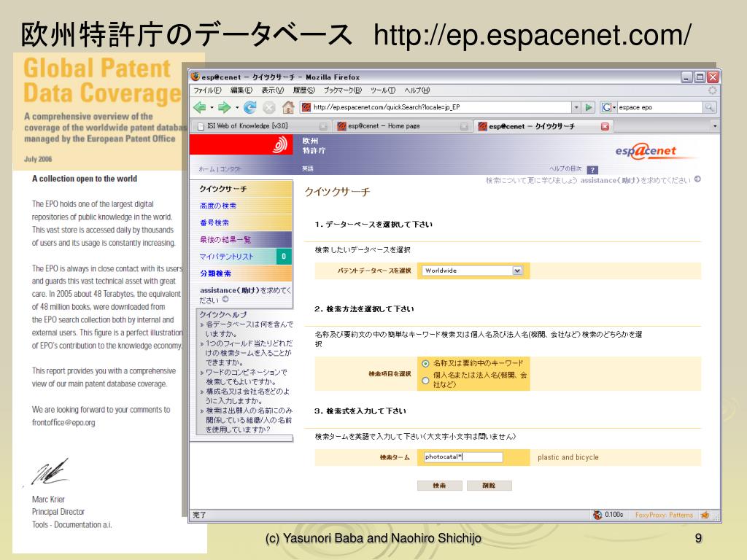Click the status bar 0.100s timer icon

point(597,515)
